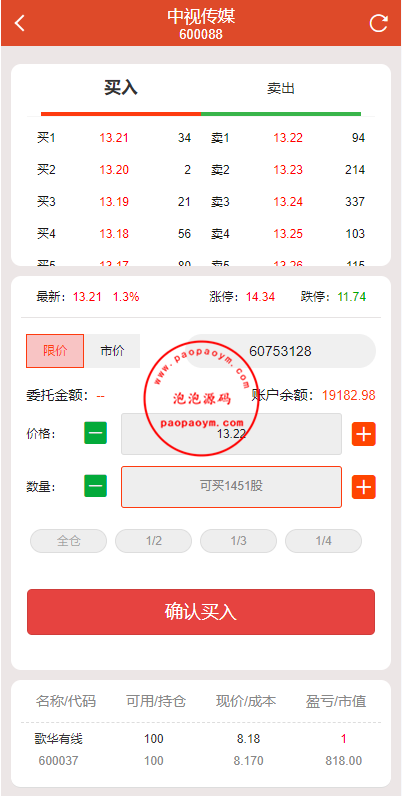
Task: Click the 确认买入 button
Action: pyautogui.click(x=201, y=612)
